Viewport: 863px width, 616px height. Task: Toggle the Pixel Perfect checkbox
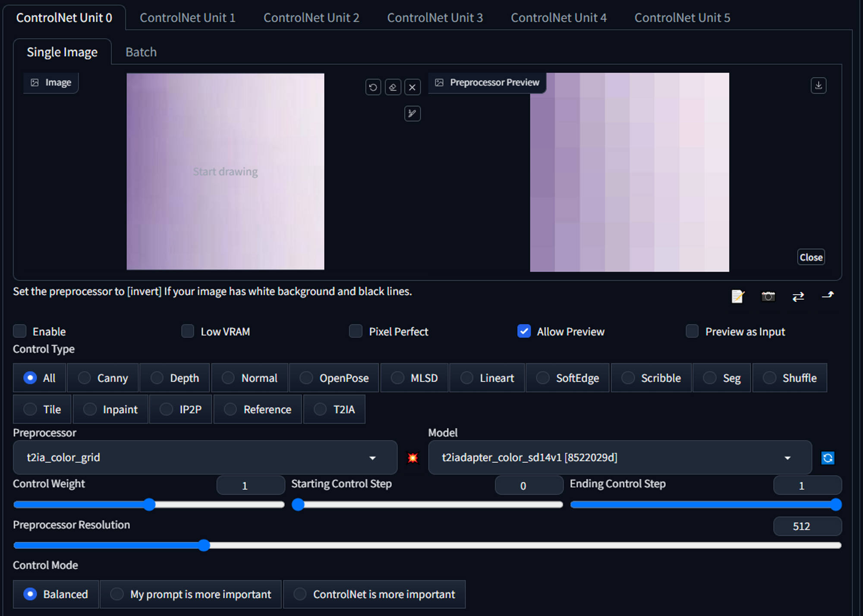pyautogui.click(x=356, y=331)
